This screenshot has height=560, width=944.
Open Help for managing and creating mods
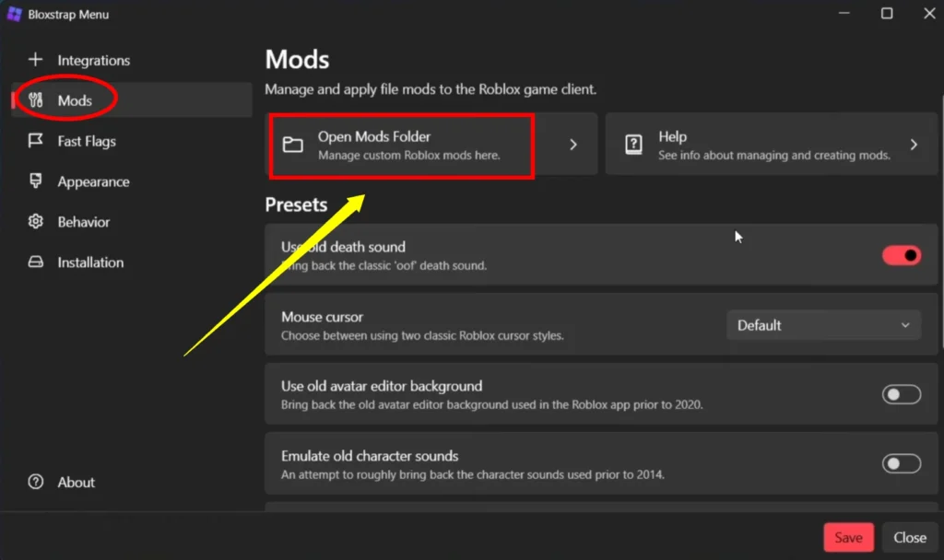tap(772, 145)
